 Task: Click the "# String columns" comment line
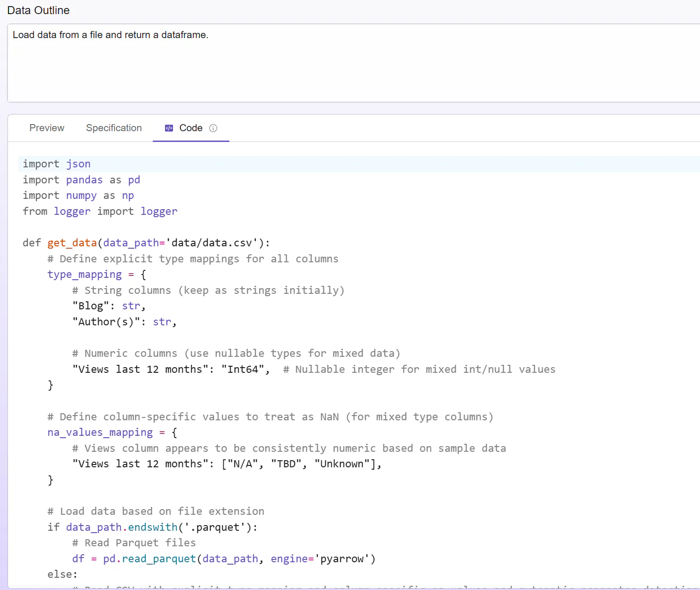208,291
